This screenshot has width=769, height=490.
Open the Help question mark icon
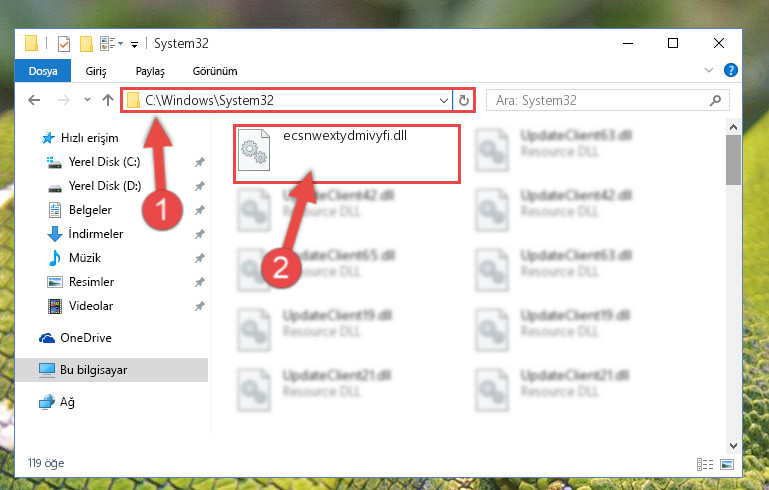click(x=730, y=70)
